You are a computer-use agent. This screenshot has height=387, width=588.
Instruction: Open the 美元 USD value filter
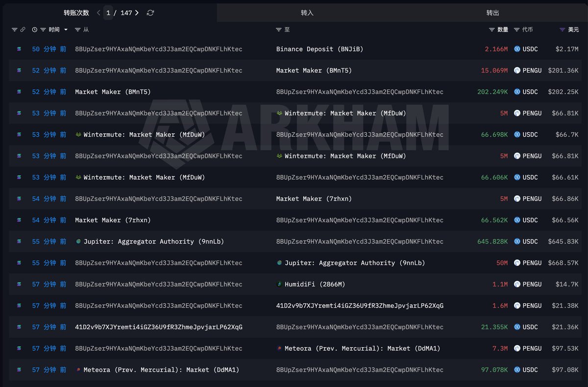[563, 30]
